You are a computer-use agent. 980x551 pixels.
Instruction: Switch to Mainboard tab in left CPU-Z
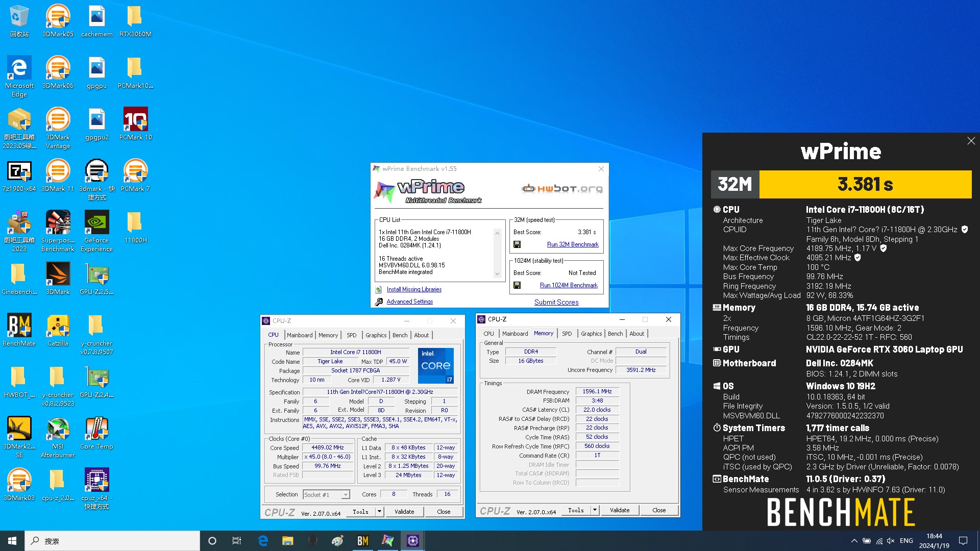300,335
